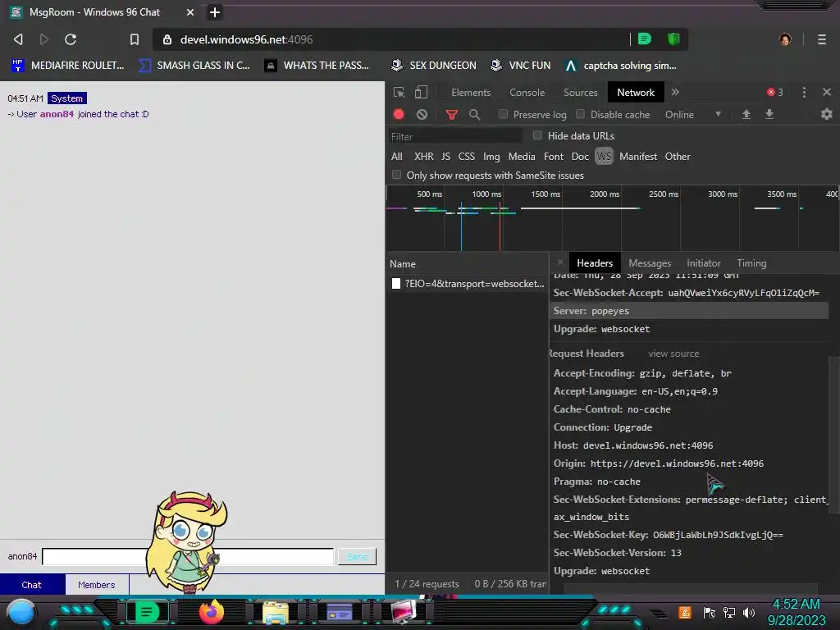
Task: Open SMASH GLASS IN C... bookmark
Action: coord(194,66)
